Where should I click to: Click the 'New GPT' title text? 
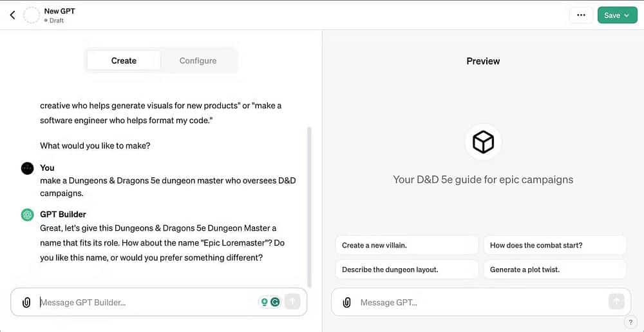(59, 11)
